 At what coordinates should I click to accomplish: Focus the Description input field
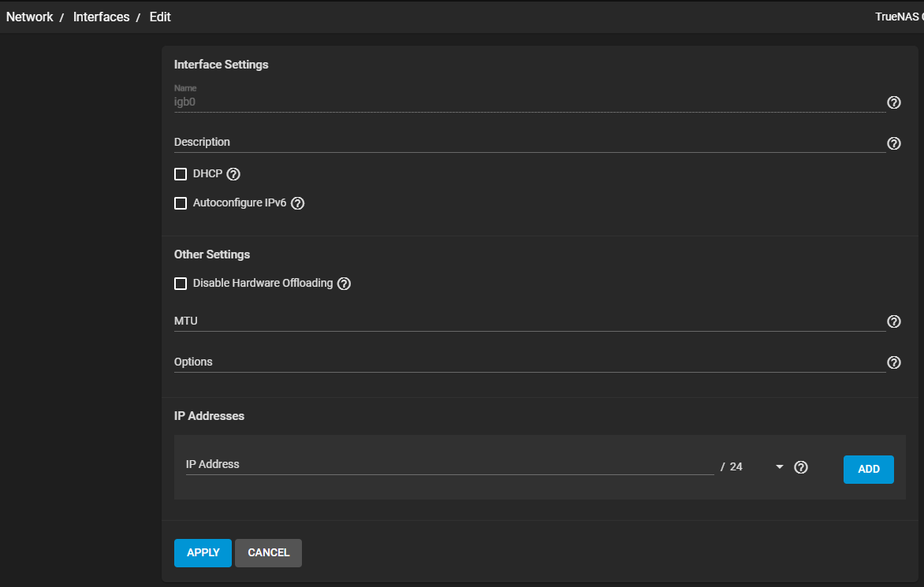tap(528, 143)
